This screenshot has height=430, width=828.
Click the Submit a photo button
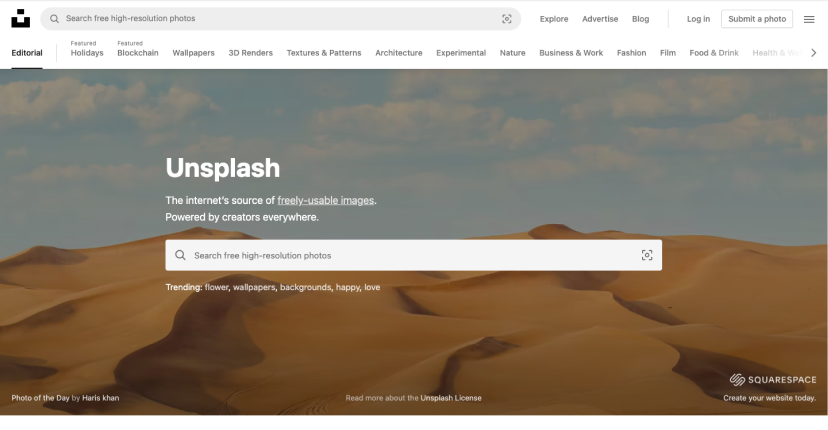point(757,19)
